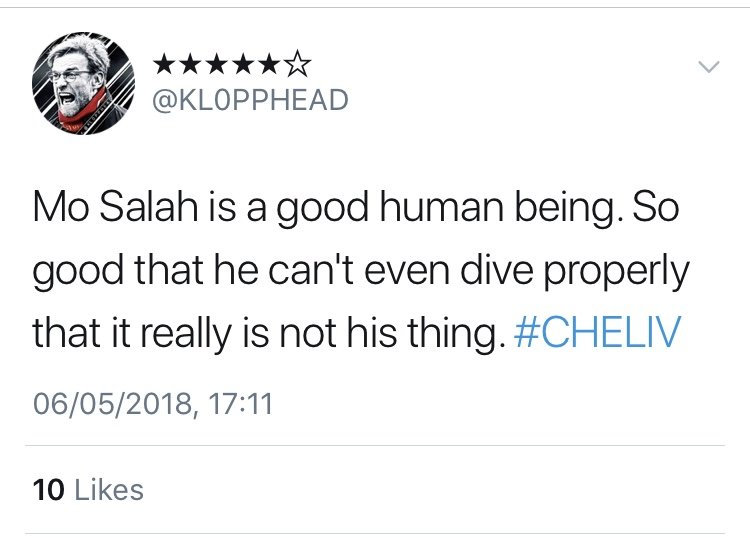Open the tweet options chevron menu
This screenshot has height=538, width=750.
[x=708, y=67]
